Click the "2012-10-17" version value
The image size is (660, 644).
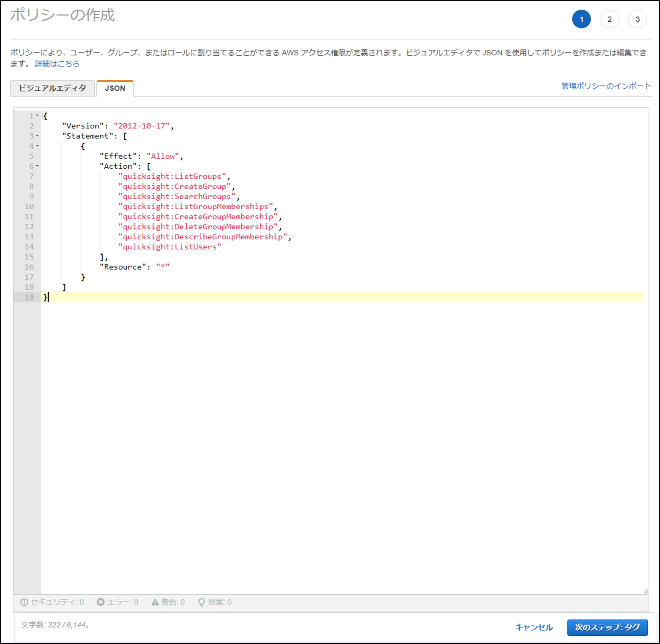[x=142, y=126]
